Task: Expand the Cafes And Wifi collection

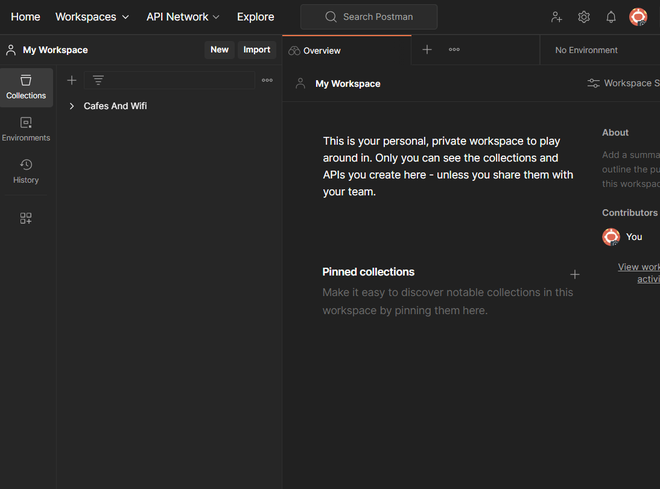Action: 72,106
